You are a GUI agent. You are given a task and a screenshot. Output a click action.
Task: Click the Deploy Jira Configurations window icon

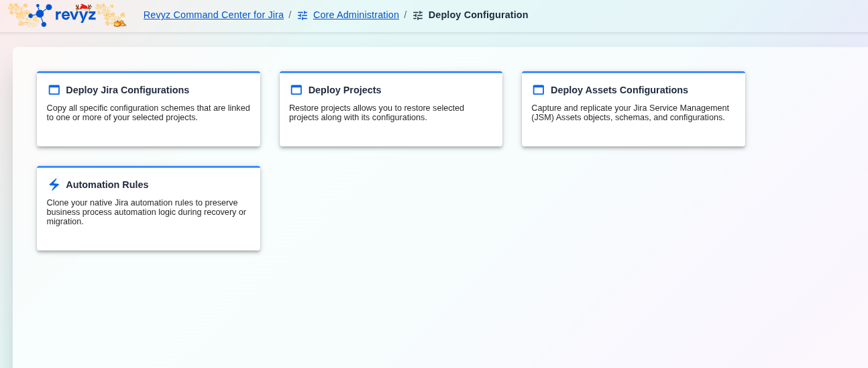pos(54,90)
